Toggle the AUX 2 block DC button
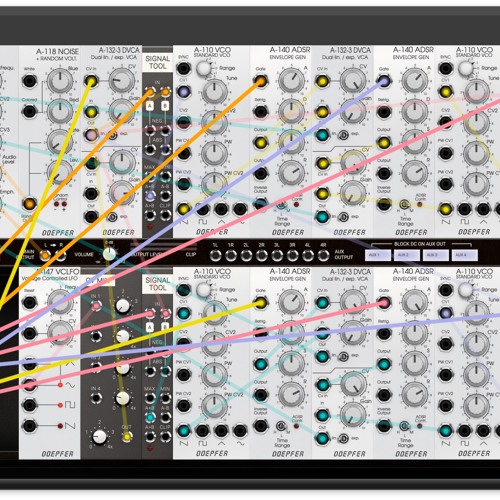 (x=407, y=255)
